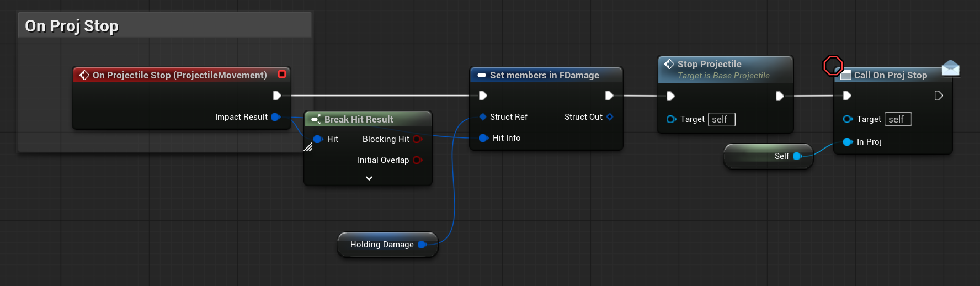Image resolution: width=980 pixels, height=286 pixels.
Task: Select the Set members in FDamage node header
Action: [544, 75]
